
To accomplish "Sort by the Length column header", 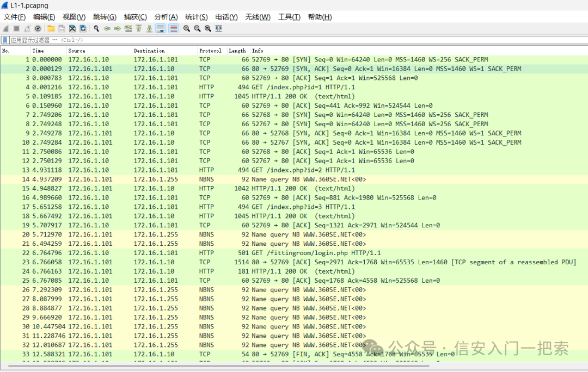I will [x=238, y=51].
